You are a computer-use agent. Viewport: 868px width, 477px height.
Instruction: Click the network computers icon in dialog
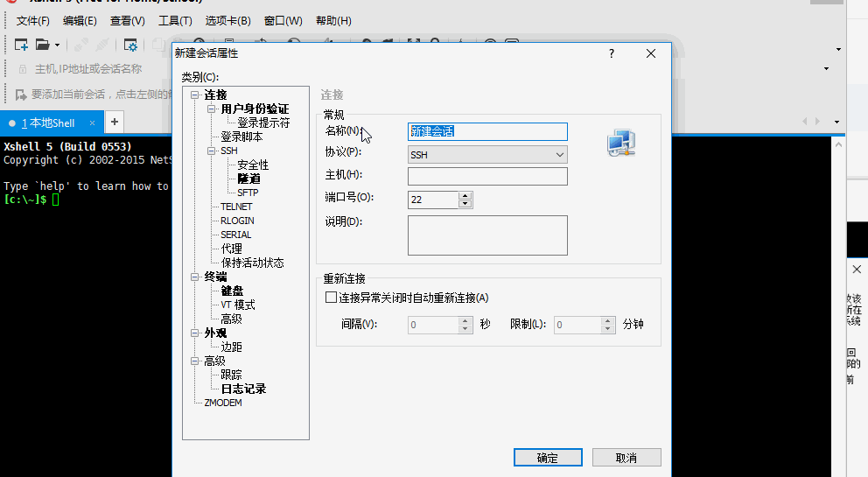[620, 143]
